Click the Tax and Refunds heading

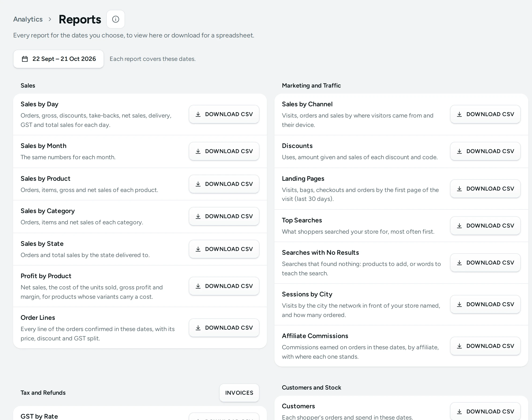coord(43,393)
